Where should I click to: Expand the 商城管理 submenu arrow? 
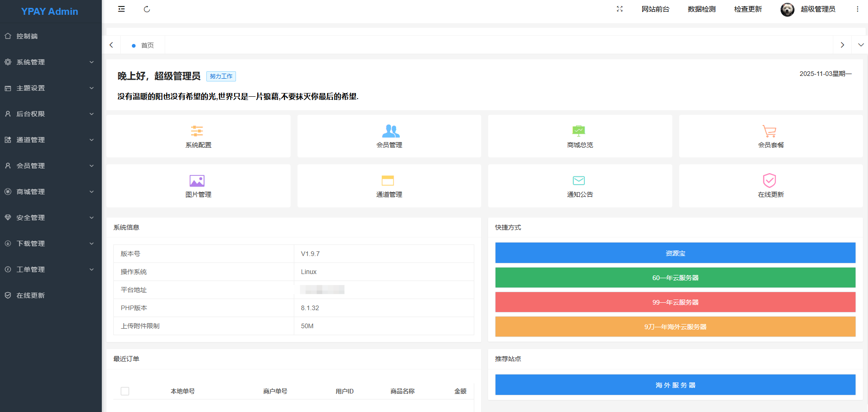click(92, 192)
